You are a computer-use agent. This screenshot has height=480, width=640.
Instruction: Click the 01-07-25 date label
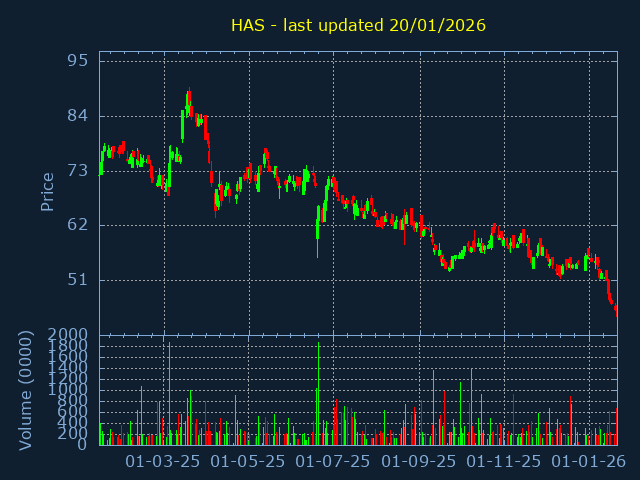[334, 462]
